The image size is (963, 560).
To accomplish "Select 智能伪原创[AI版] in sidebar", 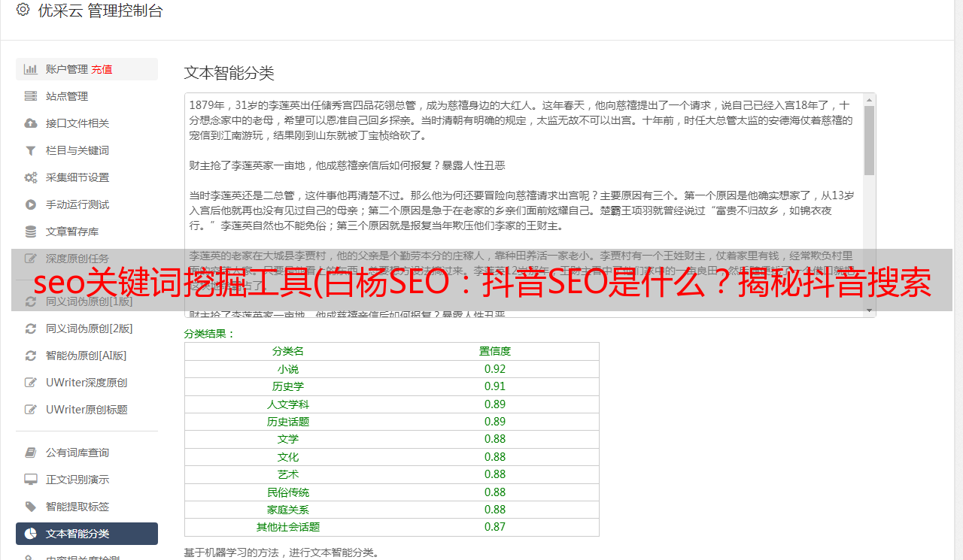I will tap(87, 356).
